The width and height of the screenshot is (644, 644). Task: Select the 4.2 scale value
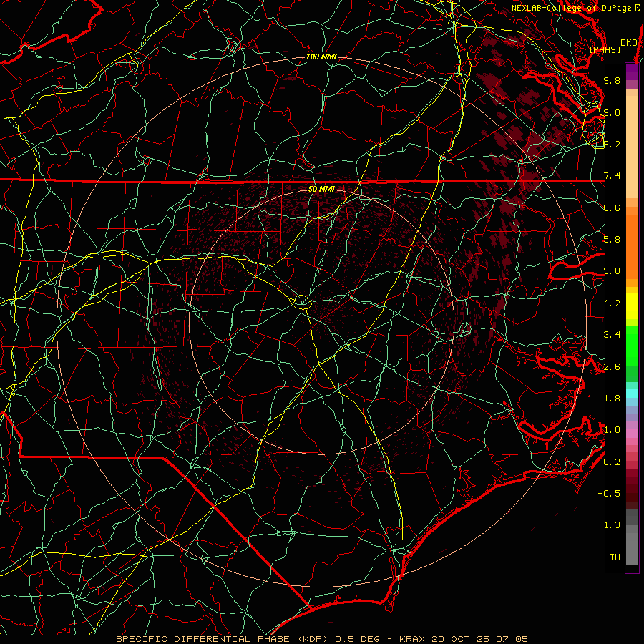612,303
